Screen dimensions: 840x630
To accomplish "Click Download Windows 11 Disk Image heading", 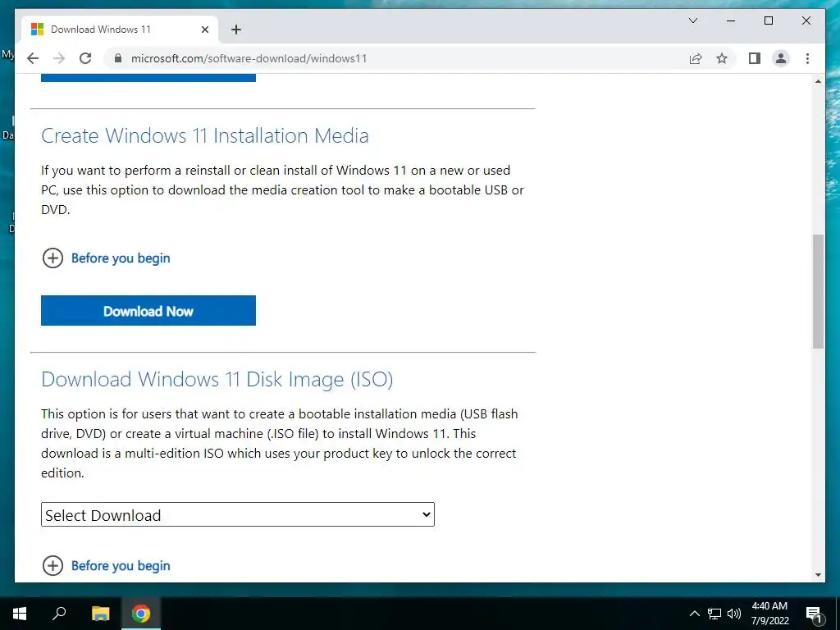I will (x=217, y=379).
